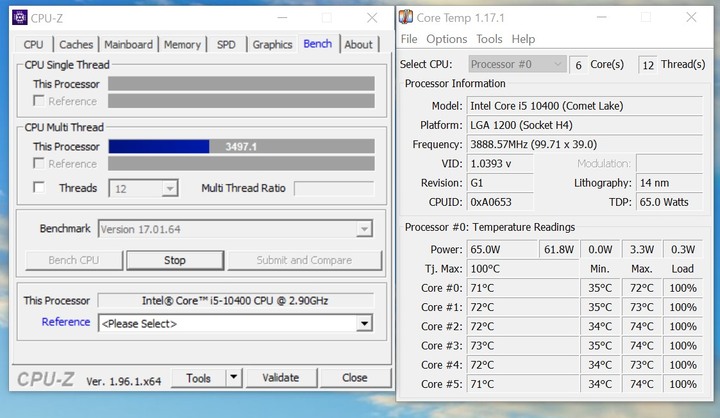The image size is (720, 418).
Task: Click the VID value 1.0393 v
Action: click(500, 164)
